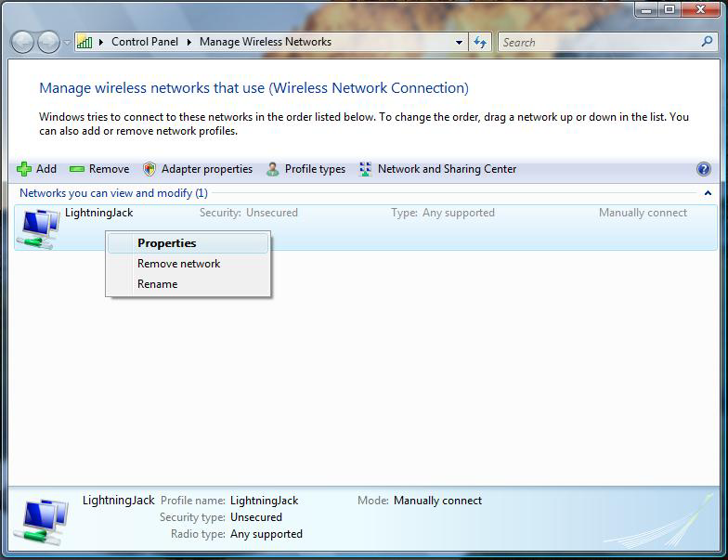This screenshot has width=728, height=560.
Task: Click the Forward navigation arrow button
Action: 48,43
